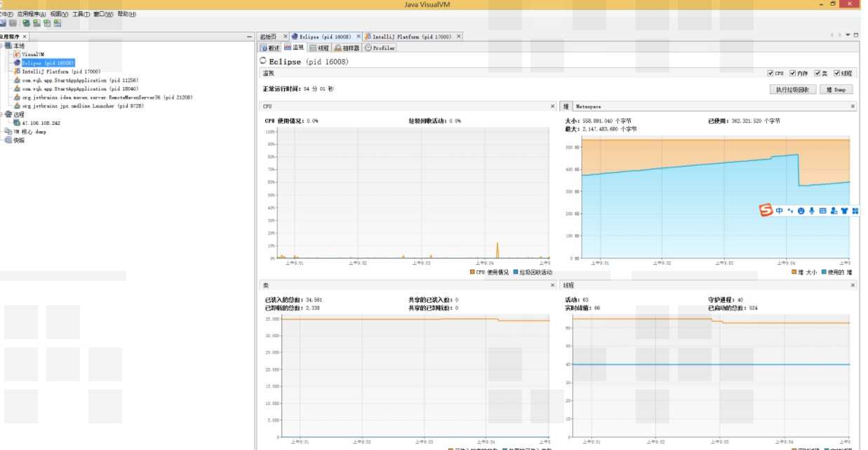Click the fifth toolbar icon under the menu bar
868x450 pixels.
coord(47,23)
